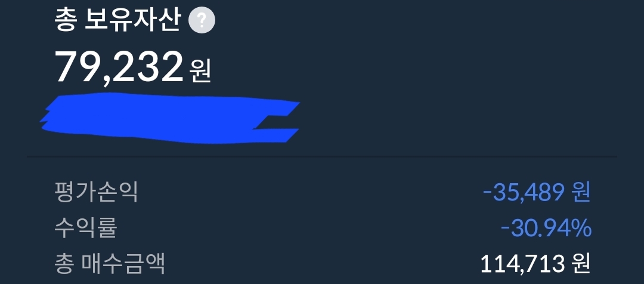Click the -35,489 loss figure
This screenshot has width=644, height=284.
pos(524,192)
